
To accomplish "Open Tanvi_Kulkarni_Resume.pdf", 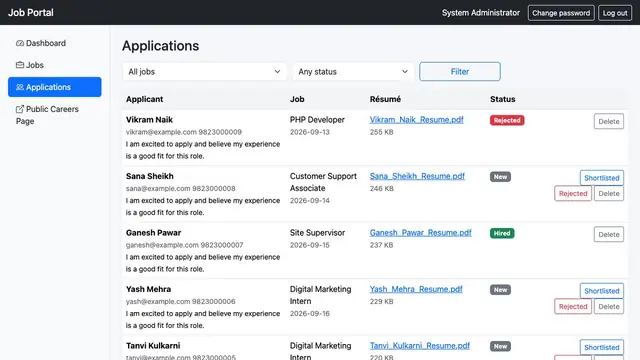I will click(x=420, y=345).
